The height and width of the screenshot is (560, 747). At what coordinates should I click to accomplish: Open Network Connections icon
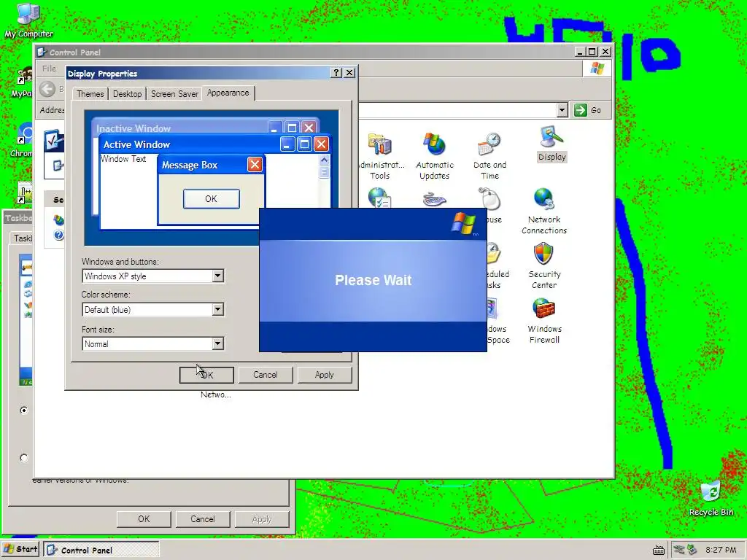(x=544, y=211)
